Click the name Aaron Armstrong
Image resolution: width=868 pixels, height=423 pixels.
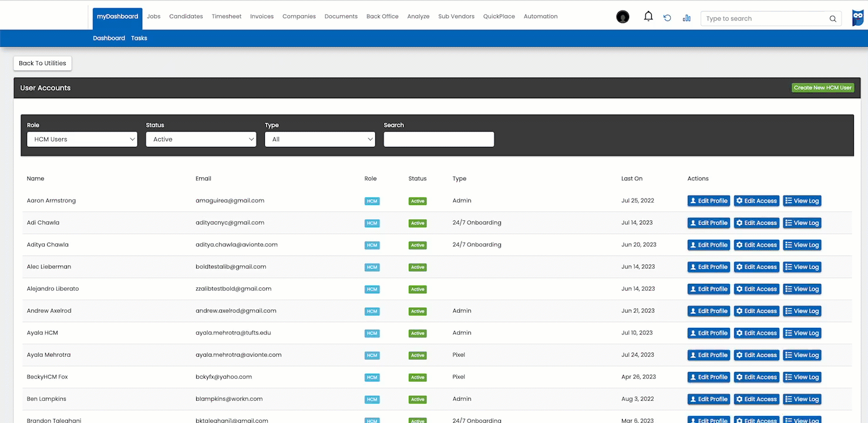click(x=51, y=201)
